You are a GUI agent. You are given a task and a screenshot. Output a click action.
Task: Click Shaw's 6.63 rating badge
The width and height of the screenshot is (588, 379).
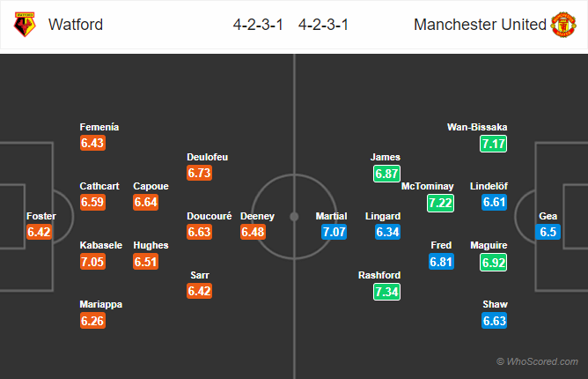coord(494,321)
